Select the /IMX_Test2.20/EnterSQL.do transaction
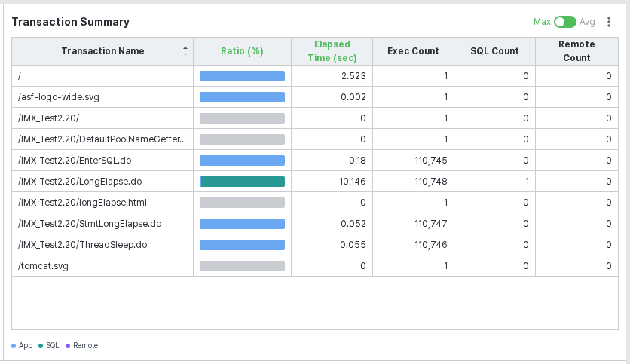The width and height of the screenshot is (630, 364). coord(75,161)
